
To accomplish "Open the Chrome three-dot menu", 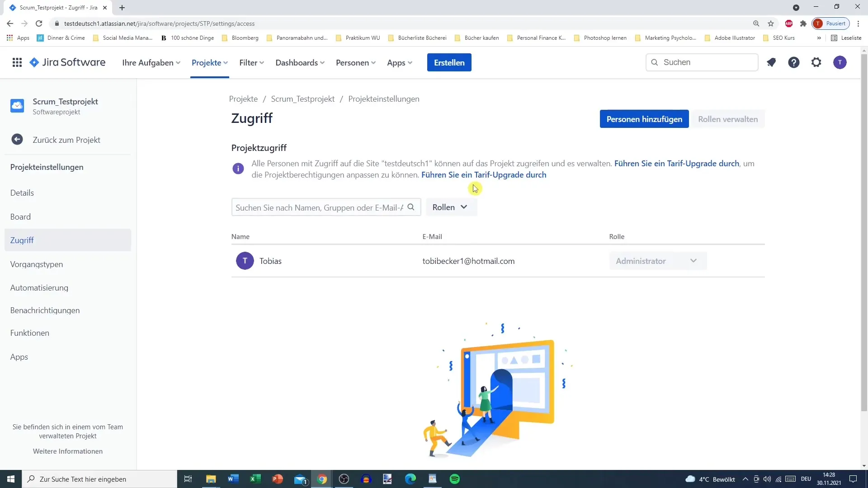I will click(859, 23).
